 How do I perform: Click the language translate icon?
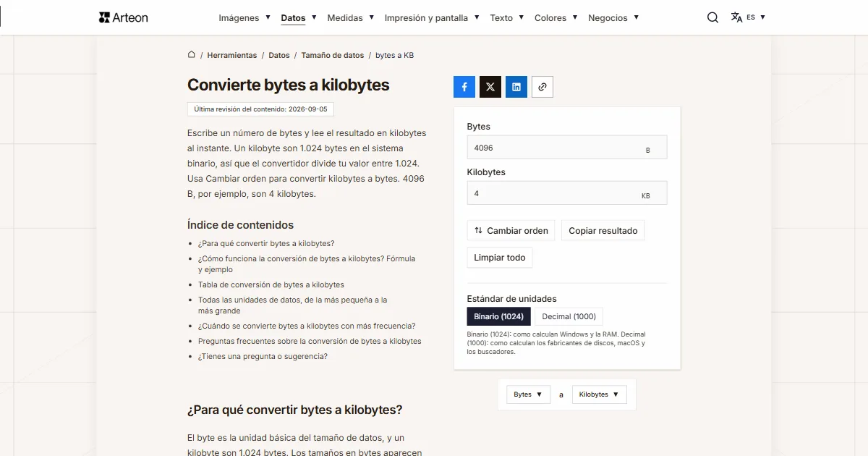(x=736, y=17)
